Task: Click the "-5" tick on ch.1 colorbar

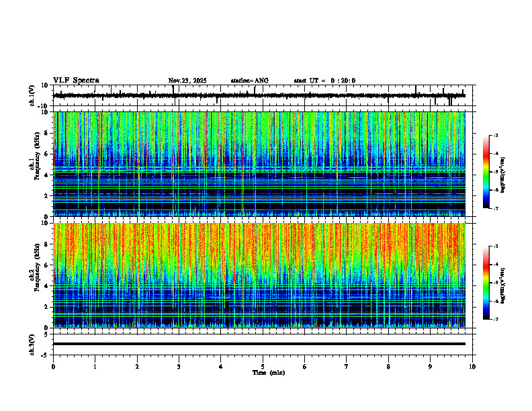Action: 495,172
